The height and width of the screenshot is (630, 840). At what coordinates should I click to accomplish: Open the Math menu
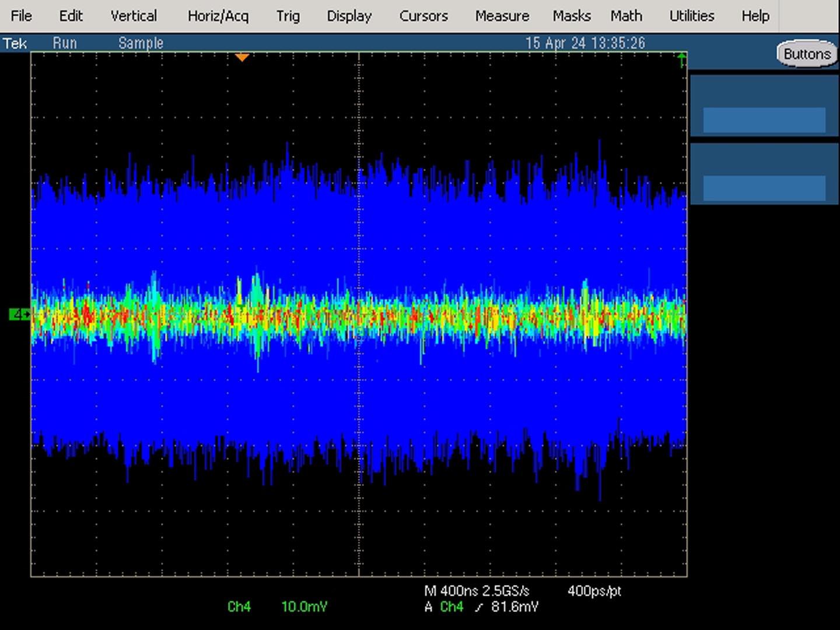point(626,16)
